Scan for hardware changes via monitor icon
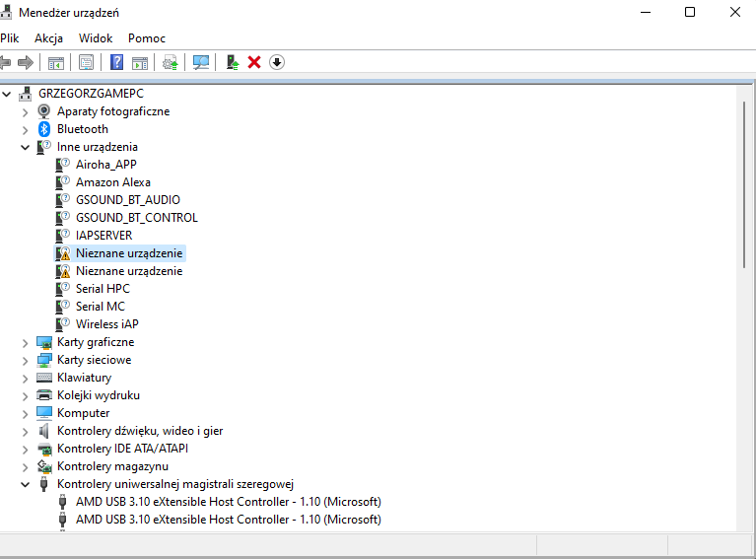The image size is (756, 559). pyautogui.click(x=200, y=62)
